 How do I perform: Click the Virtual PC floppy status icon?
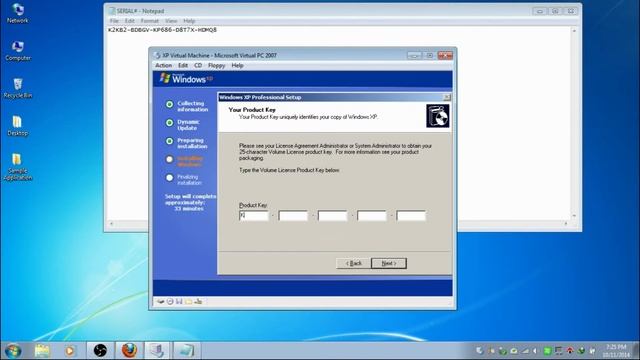179,302
